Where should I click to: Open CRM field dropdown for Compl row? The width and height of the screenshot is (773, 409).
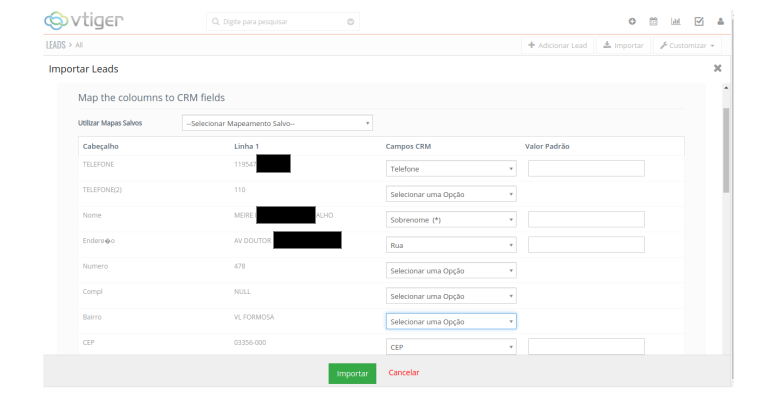451,296
